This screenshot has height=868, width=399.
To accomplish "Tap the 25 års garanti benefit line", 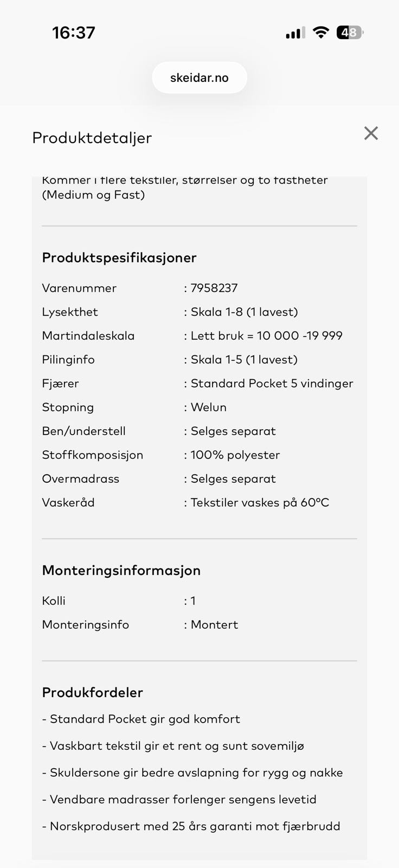I will pyautogui.click(x=191, y=826).
